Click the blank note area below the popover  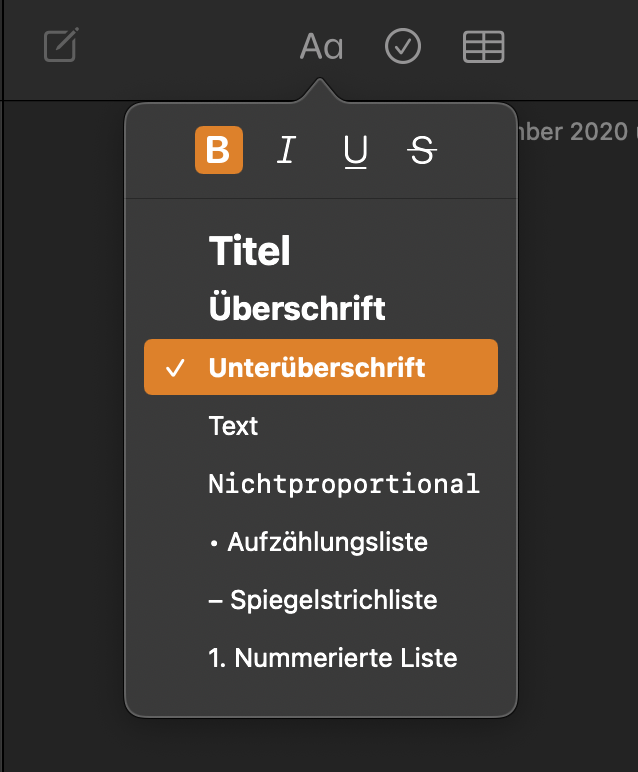pos(320,745)
